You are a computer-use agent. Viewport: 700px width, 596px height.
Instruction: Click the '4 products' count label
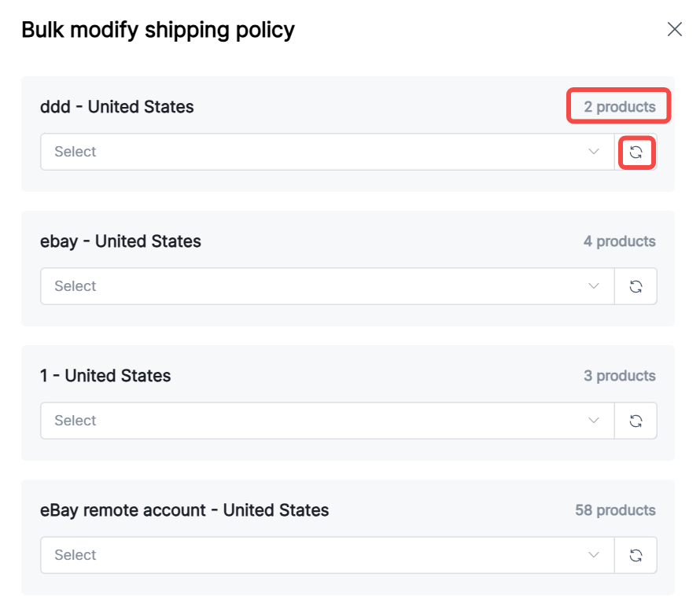pos(619,241)
